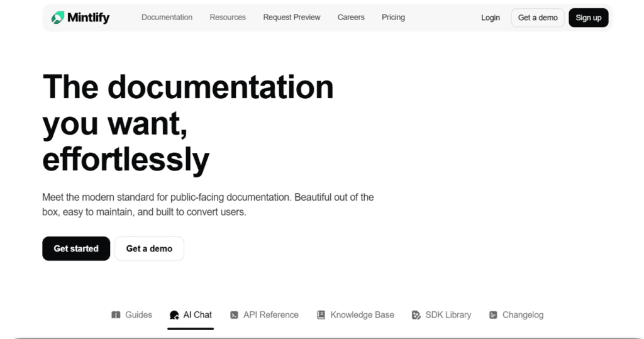Visit the Careers page link
The width and height of the screenshot is (644, 339).
tap(351, 18)
